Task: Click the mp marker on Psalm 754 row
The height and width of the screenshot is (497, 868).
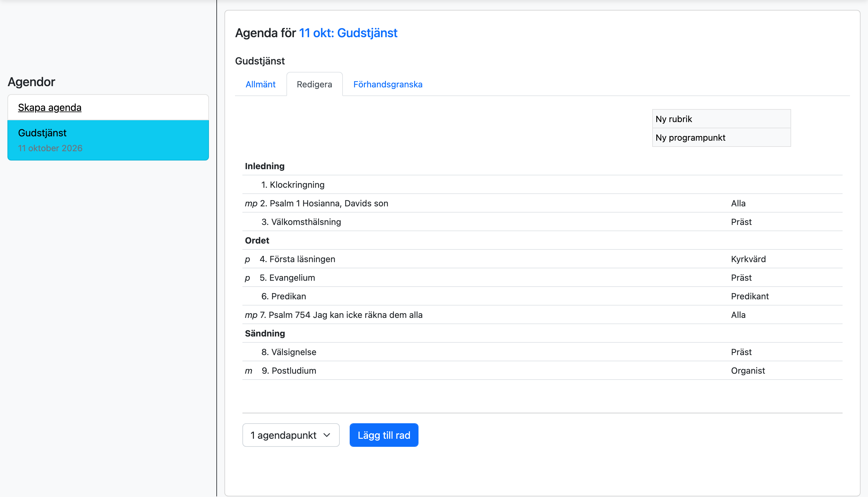Action: (251, 315)
